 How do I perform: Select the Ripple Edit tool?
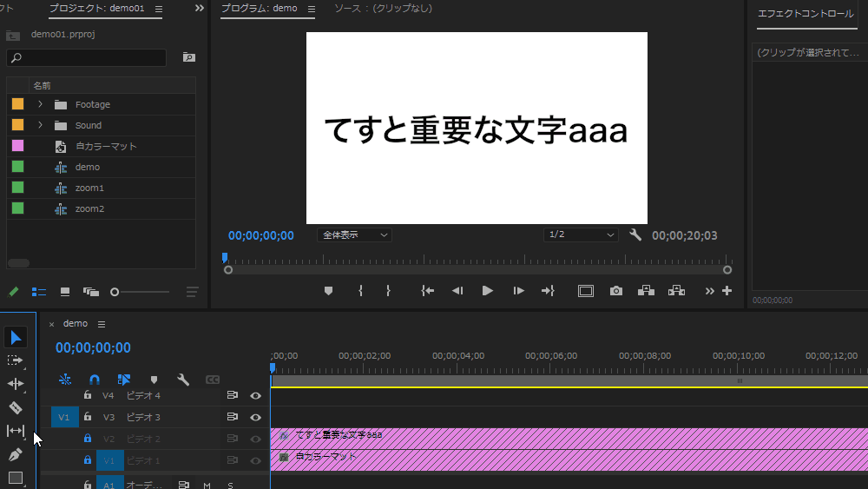16,384
